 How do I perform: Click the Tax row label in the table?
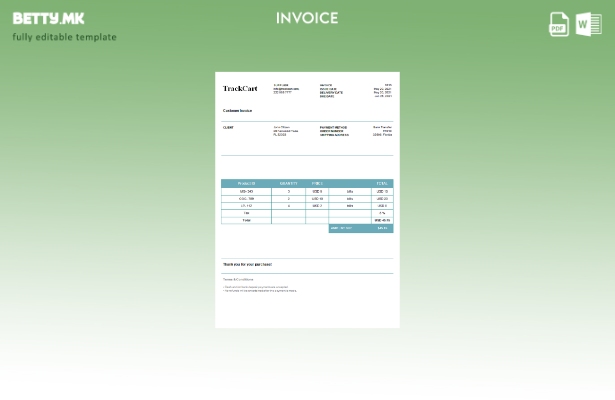tap(246, 213)
